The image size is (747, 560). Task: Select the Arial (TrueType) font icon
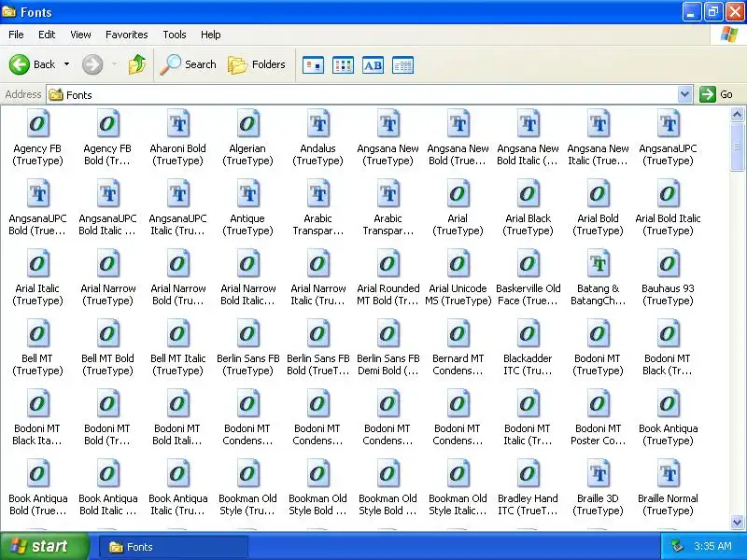click(458, 194)
